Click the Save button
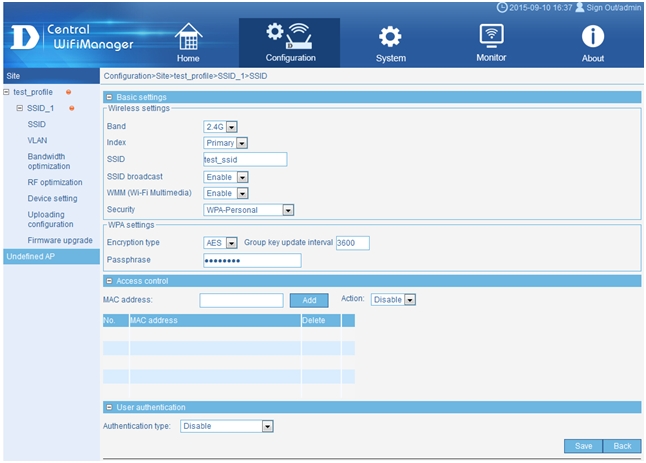Image resolution: width=646 pixels, height=463 pixels. [583, 446]
